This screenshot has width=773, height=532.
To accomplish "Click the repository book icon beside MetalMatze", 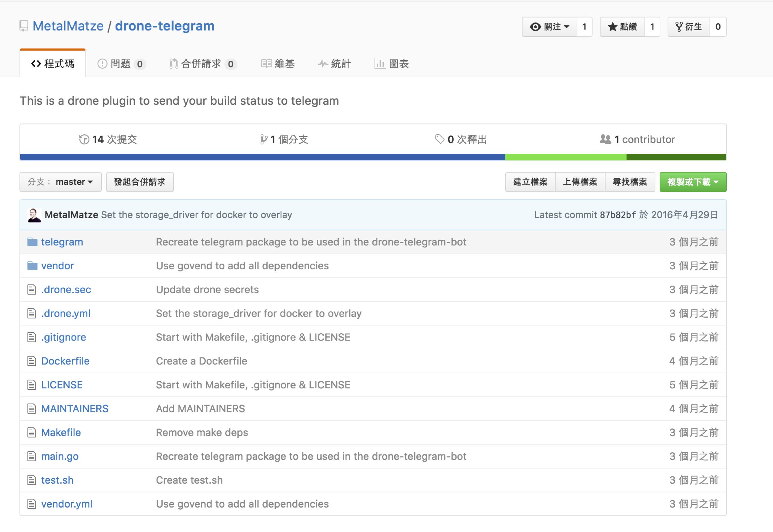I will tap(24, 26).
